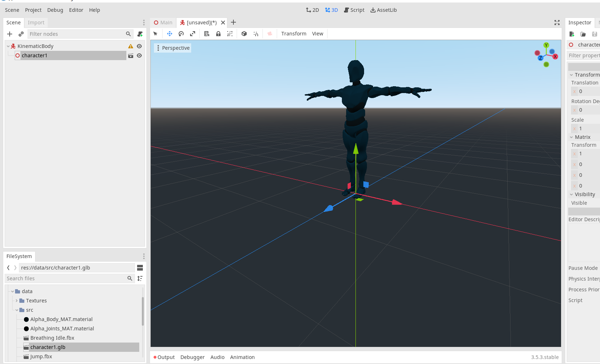Collapse the KinematicBody tree node
This screenshot has width=600, height=364.
(x=8, y=46)
